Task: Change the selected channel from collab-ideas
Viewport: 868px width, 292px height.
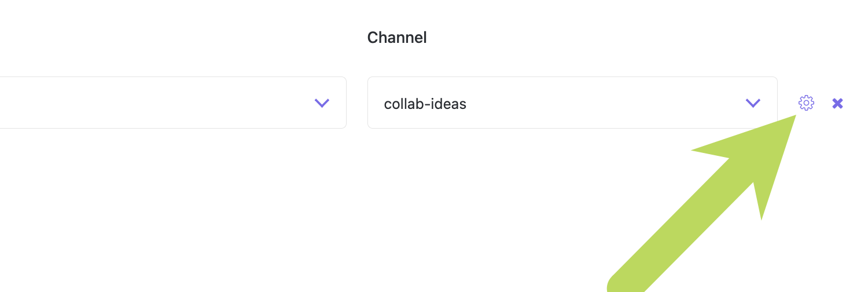Action: click(x=572, y=103)
